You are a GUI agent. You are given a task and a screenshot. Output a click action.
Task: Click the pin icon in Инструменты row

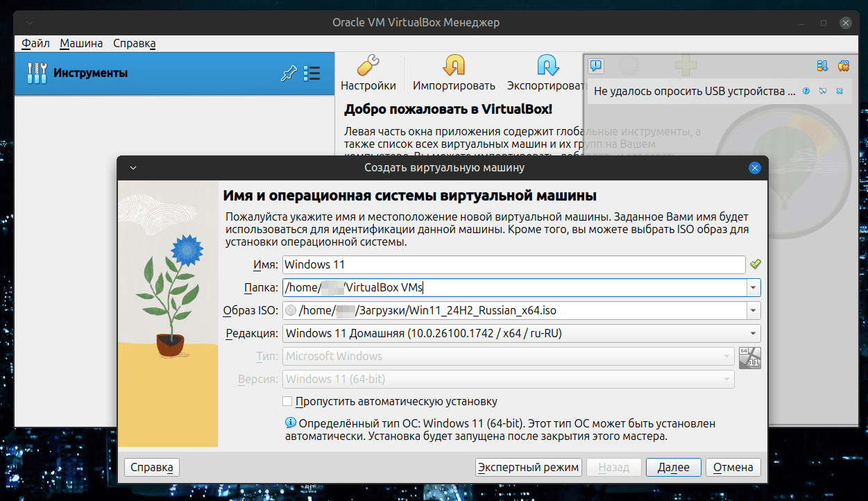[x=288, y=74]
